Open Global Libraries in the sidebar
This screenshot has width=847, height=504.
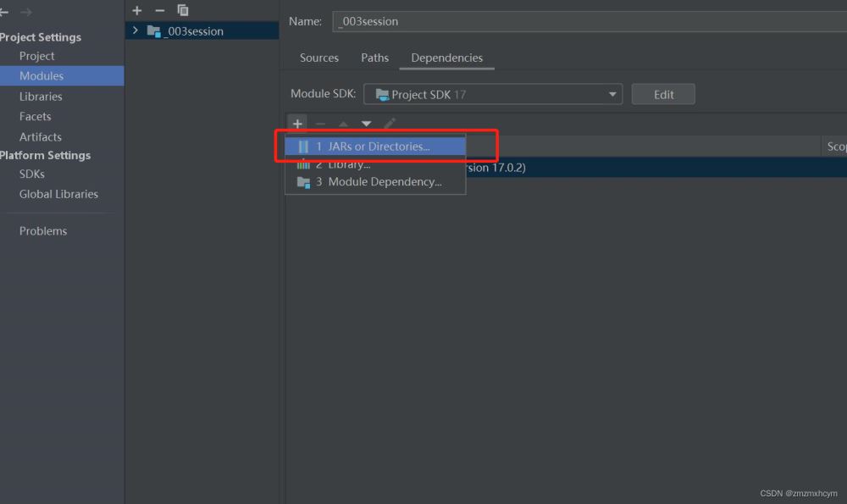[x=58, y=195]
